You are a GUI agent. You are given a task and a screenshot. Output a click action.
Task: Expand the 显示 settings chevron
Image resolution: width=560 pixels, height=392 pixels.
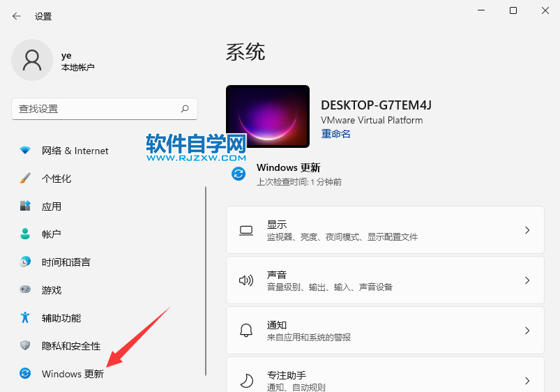527,230
